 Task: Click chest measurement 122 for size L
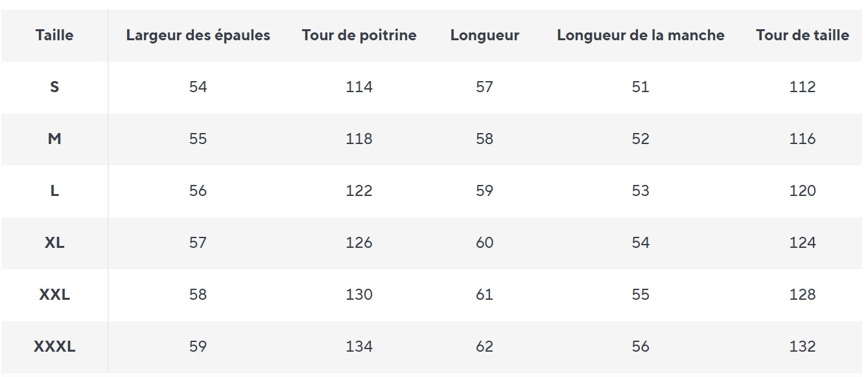click(359, 191)
